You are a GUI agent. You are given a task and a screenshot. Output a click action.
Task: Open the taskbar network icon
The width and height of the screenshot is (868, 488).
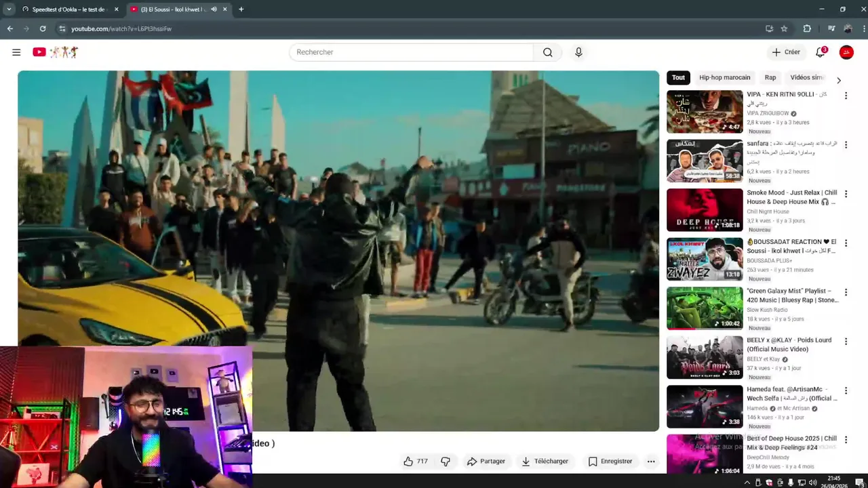coord(802,483)
